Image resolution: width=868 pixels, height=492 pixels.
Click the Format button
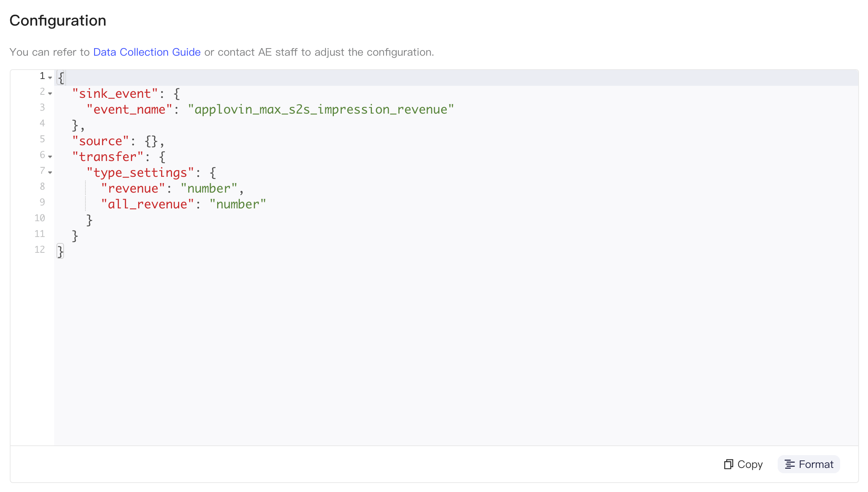(809, 464)
